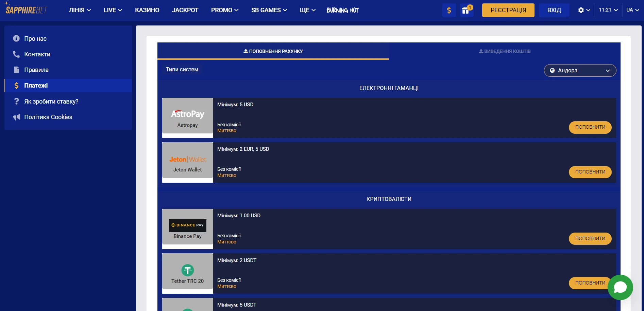Select Платежі in the sidebar
The width and height of the screenshot is (644, 311).
point(68,86)
